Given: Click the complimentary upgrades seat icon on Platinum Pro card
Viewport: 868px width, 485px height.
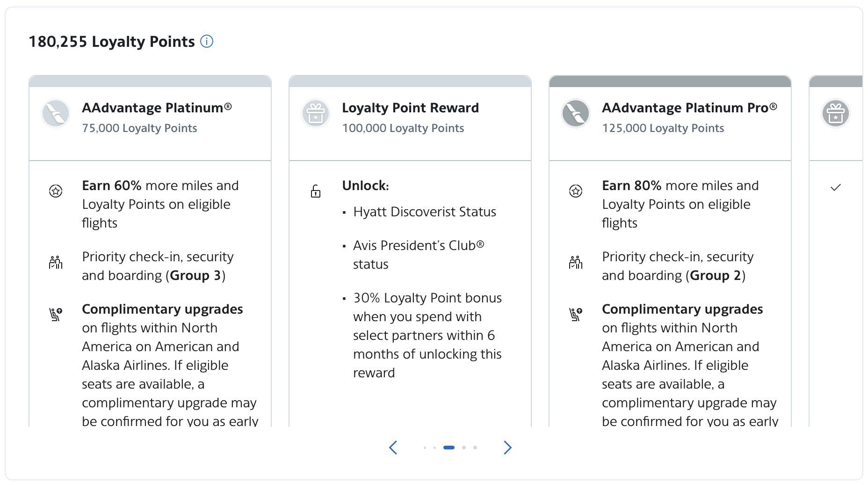Looking at the screenshot, I should coord(576,315).
